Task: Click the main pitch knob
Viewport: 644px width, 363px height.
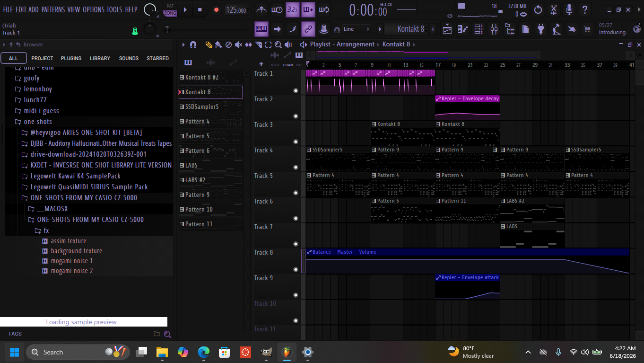Action: tap(150, 29)
